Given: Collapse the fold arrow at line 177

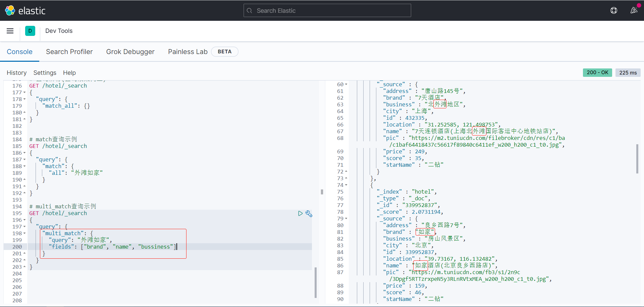Looking at the screenshot, I should [x=24, y=93].
